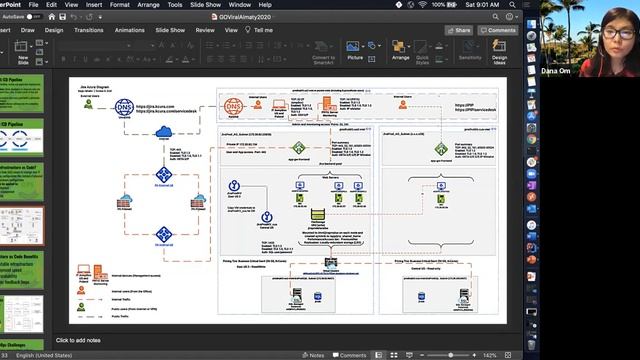Start slide show from status bar icon
The width and height of the screenshot is (640, 360).
409,355
